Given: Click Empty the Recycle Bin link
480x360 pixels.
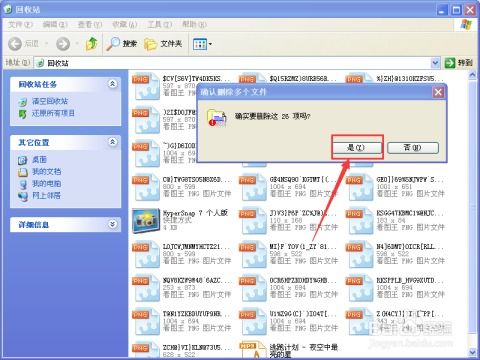Looking at the screenshot, I should coord(50,101).
